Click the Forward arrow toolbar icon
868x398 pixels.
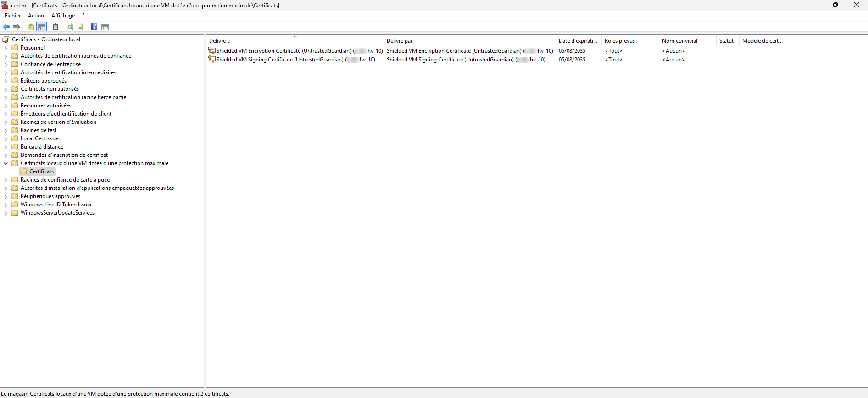17,27
